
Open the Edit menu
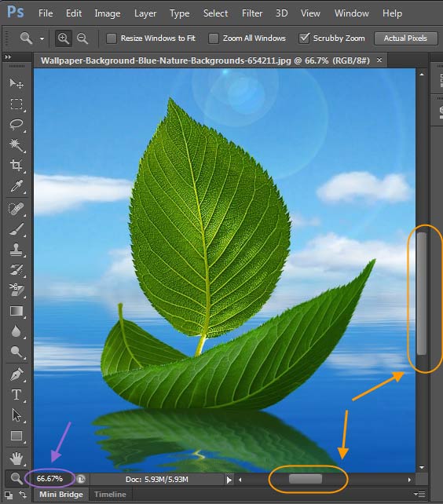74,13
